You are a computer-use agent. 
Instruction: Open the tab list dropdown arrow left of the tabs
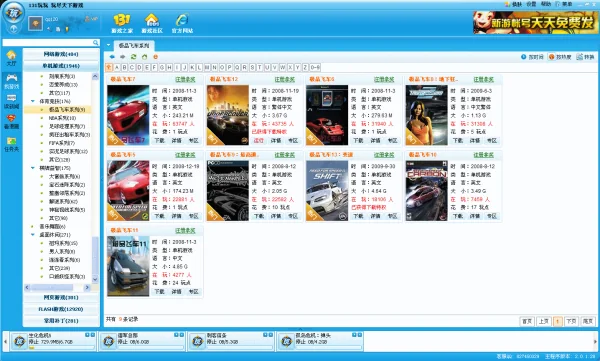(x=108, y=45)
